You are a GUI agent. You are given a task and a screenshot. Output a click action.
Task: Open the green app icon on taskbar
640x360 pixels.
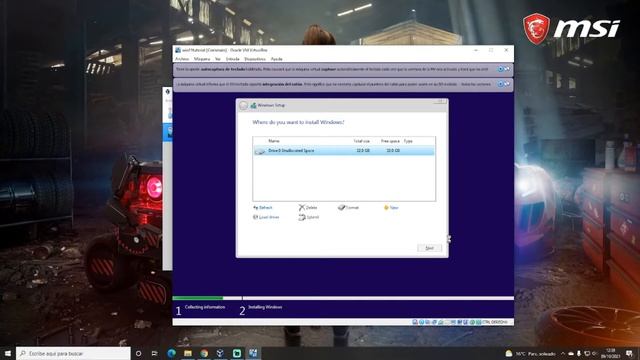237,353
